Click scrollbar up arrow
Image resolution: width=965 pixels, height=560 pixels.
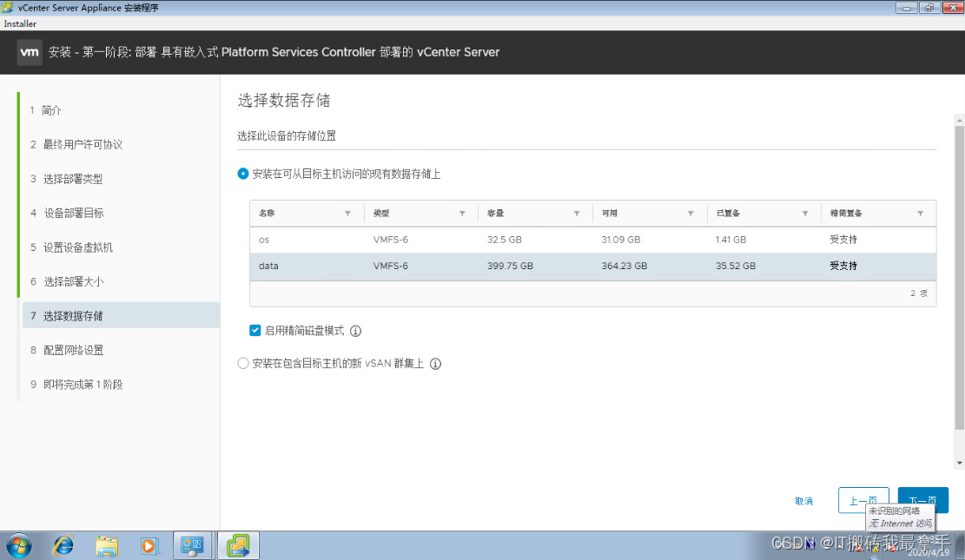[x=960, y=120]
